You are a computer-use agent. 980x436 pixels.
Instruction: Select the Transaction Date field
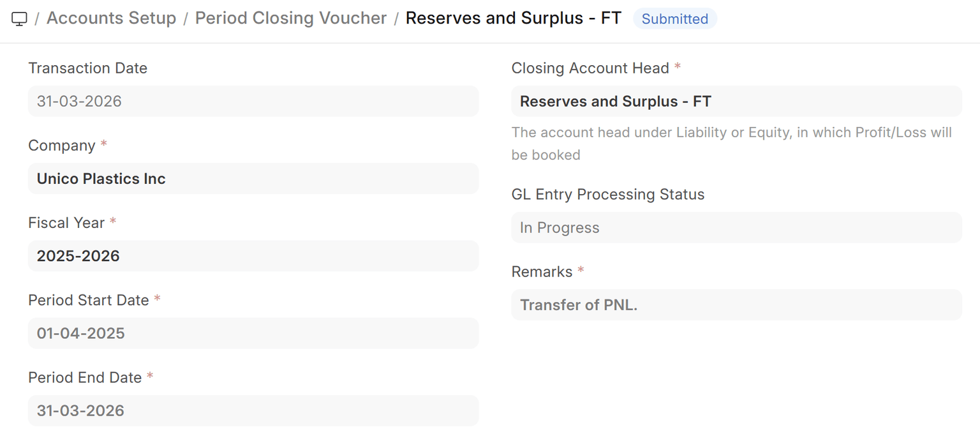point(253,101)
